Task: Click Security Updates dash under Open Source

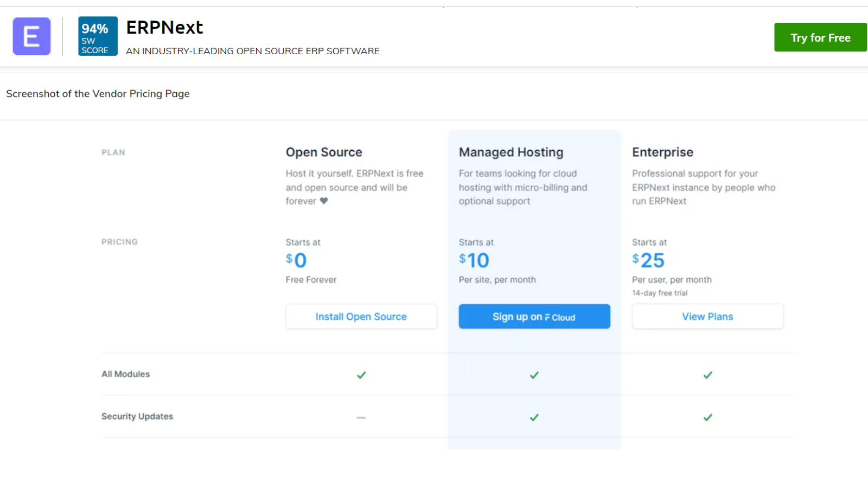Action: [361, 418]
